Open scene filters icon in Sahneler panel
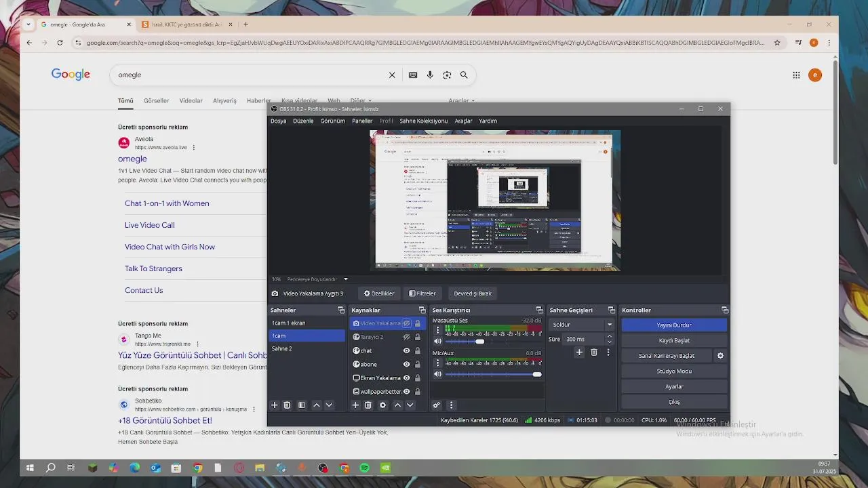Screen dimensions: 868x488 (x=302, y=405)
